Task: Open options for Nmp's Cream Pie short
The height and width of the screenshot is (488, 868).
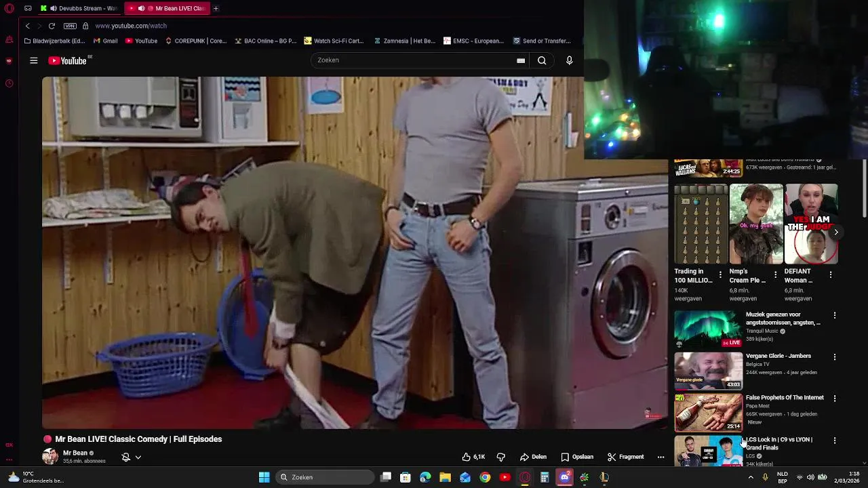Action: (x=775, y=274)
